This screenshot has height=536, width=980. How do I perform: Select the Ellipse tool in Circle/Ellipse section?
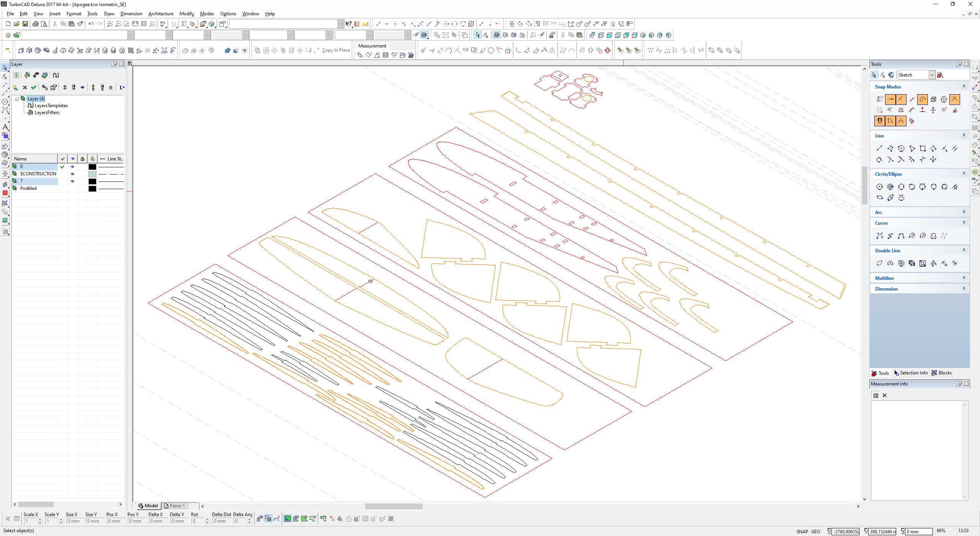[880, 198]
